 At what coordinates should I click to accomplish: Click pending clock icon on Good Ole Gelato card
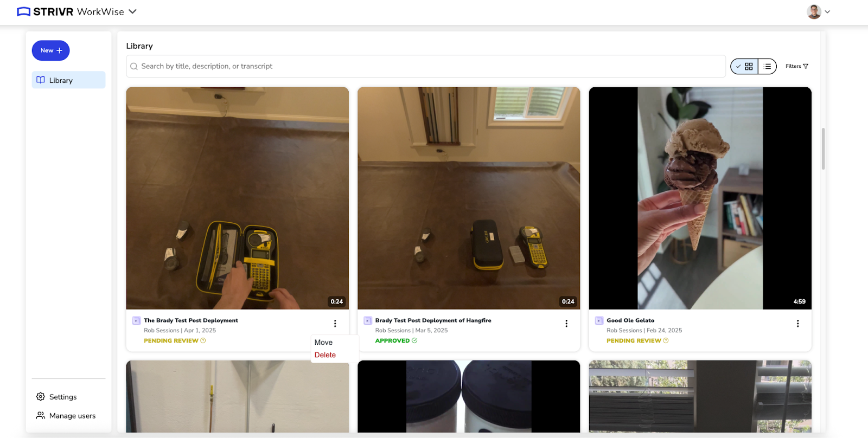tap(666, 340)
